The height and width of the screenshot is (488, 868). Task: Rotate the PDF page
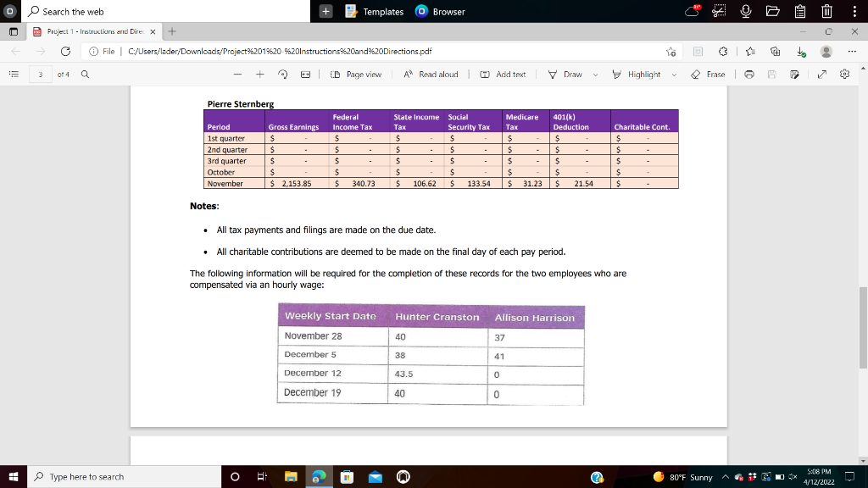[283, 75]
